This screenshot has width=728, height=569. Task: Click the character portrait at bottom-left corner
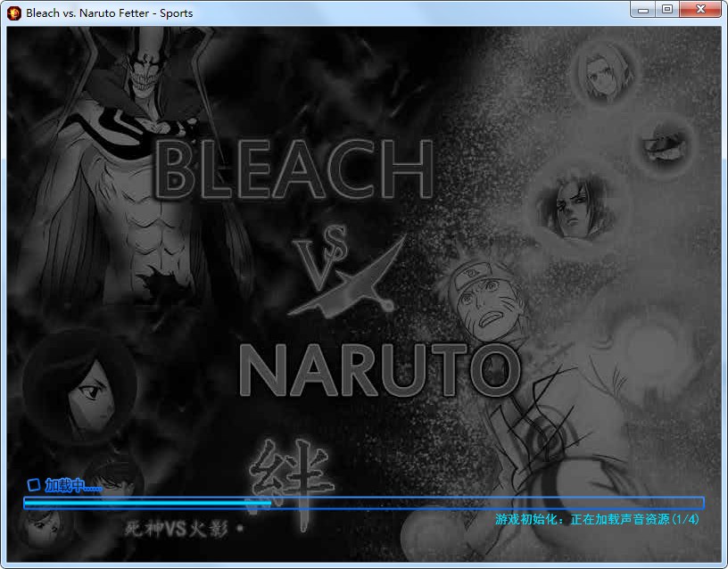40,528
